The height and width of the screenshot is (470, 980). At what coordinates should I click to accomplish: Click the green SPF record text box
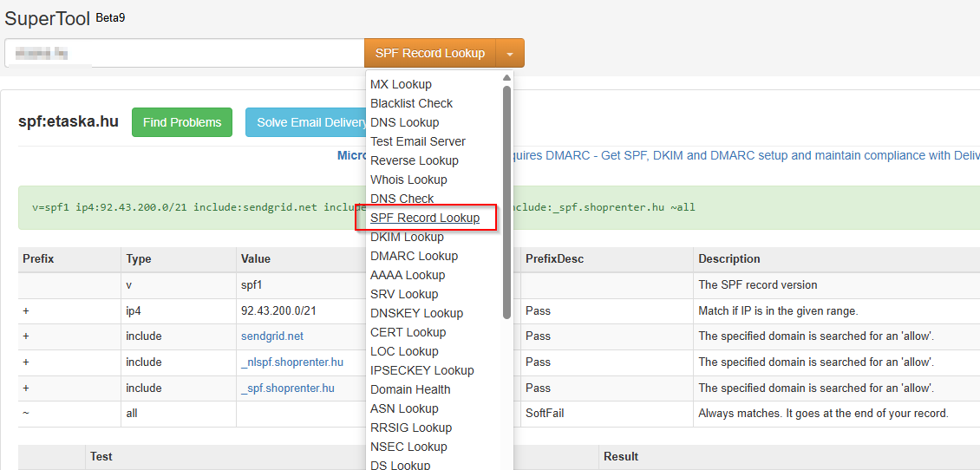[x=500, y=207]
